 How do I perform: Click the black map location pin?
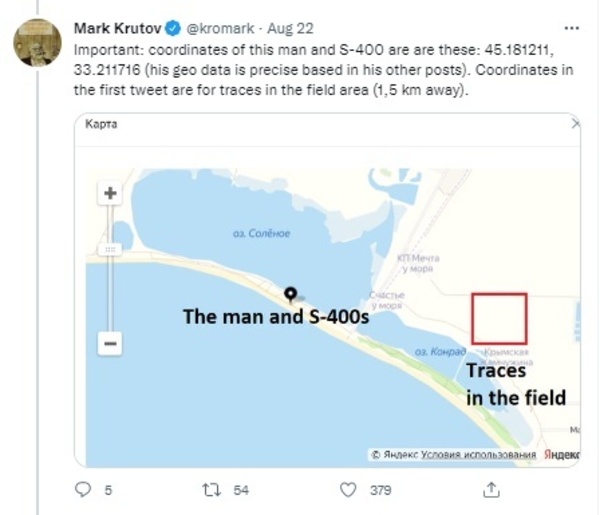[290, 294]
